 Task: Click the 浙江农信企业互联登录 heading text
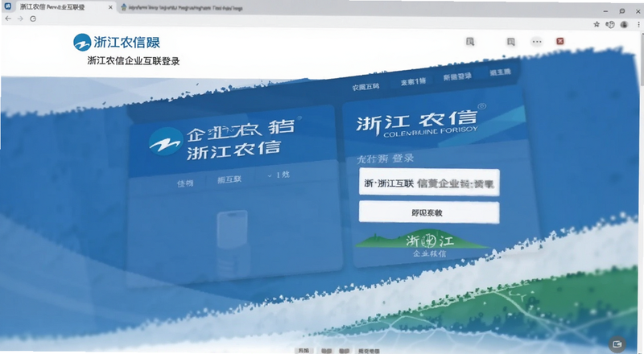134,61
